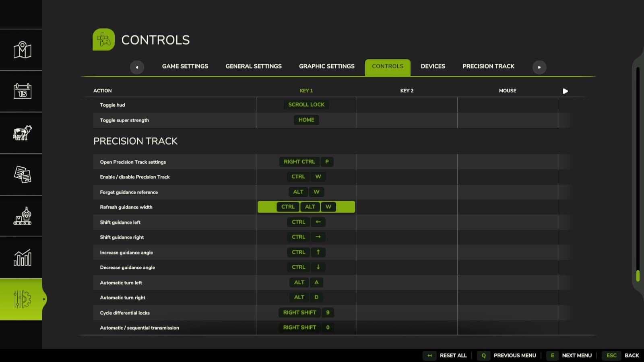Select the active Controls tab
The height and width of the screenshot is (362, 644).
click(x=388, y=67)
